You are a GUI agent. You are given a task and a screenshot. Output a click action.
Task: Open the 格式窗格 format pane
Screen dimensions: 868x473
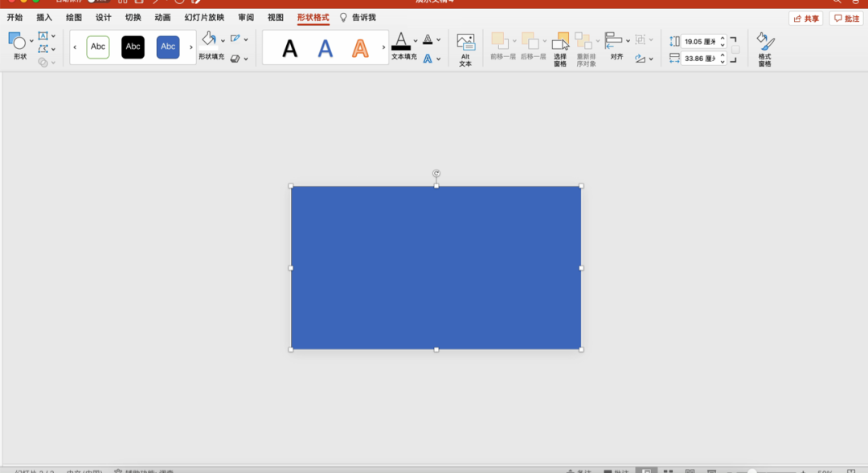click(x=765, y=49)
